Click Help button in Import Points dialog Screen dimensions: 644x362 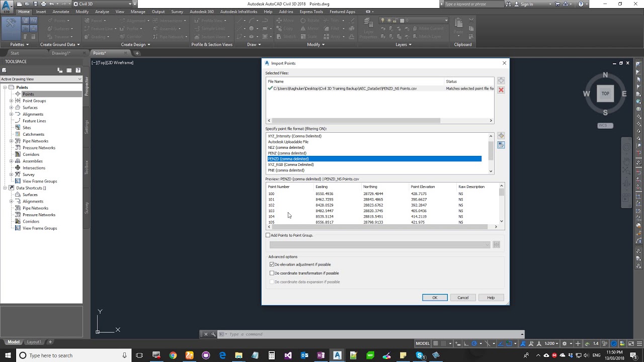pos(491,298)
